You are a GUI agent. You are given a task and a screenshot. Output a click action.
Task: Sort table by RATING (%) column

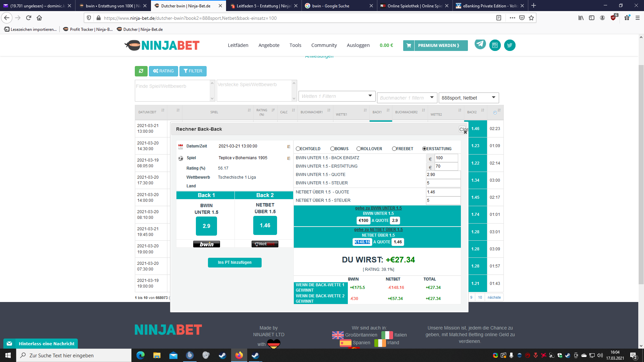pos(265,112)
